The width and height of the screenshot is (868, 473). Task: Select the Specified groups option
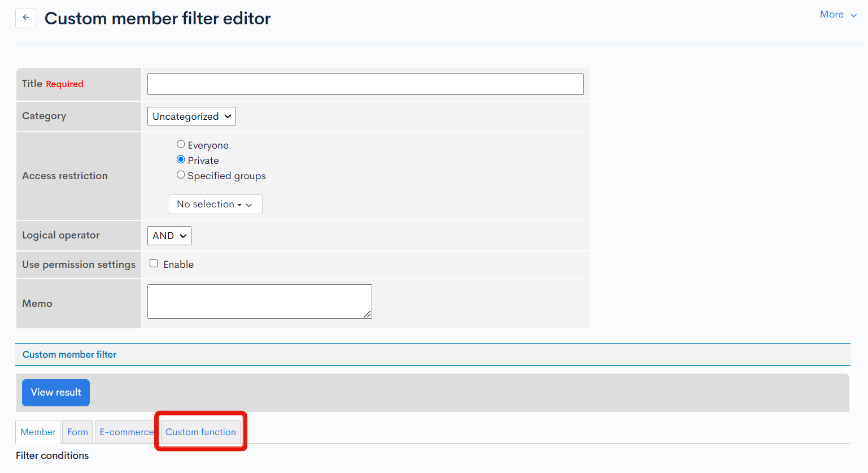click(180, 175)
